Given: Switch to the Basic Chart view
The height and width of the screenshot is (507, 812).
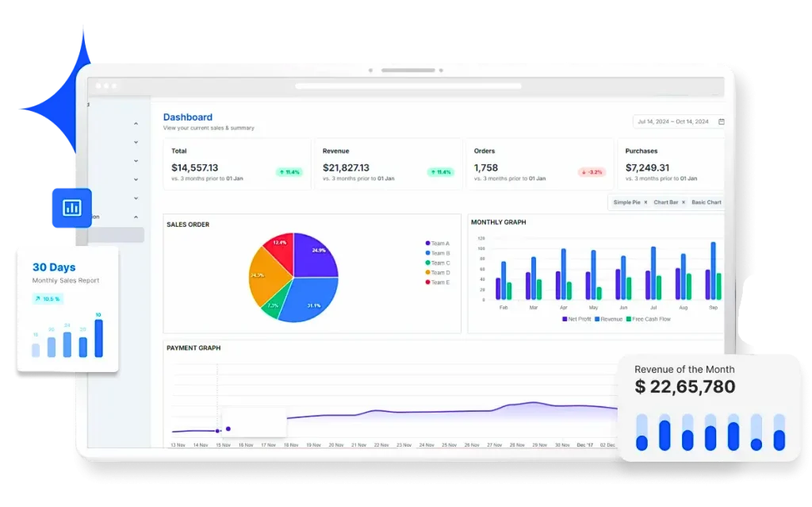Looking at the screenshot, I should 707,202.
